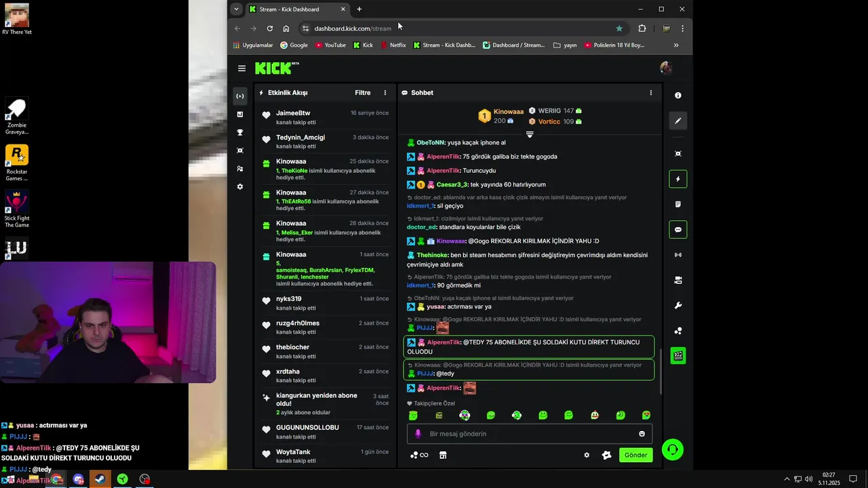This screenshot has height=488, width=868.
Task: Show hidden system tray icons chevron
Action: coord(787,479)
